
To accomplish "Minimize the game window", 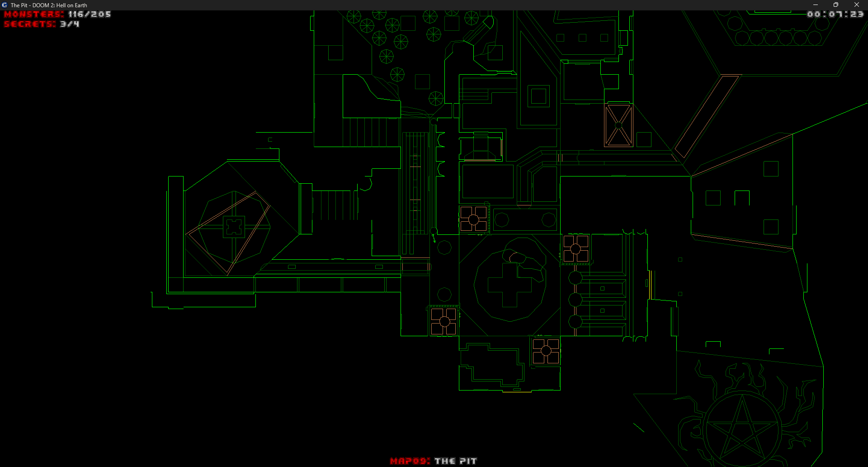I will point(816,5).
